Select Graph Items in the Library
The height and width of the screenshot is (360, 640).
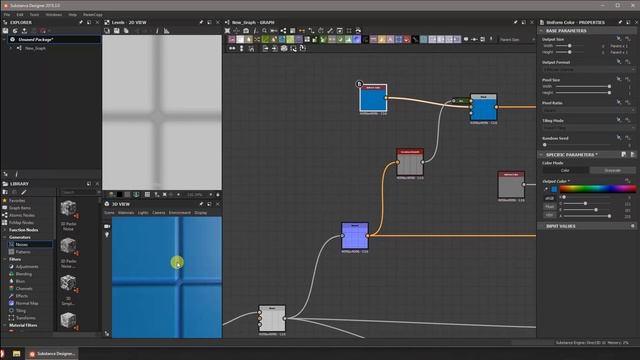pos(20,208)
